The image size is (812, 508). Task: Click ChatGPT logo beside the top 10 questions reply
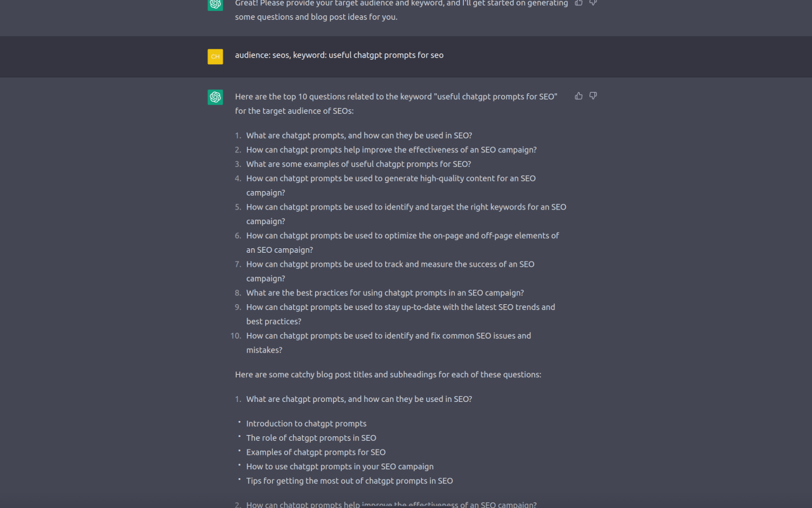[215, 97]
